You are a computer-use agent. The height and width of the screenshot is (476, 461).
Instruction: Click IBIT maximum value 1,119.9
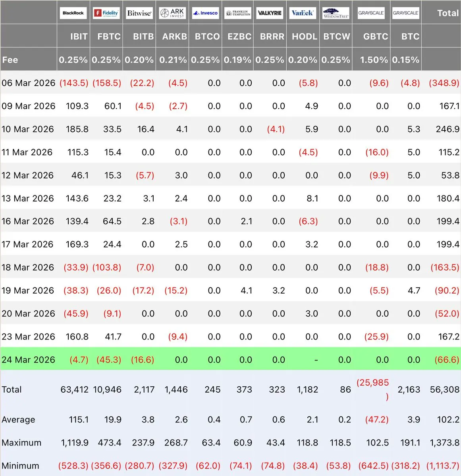(x=75, y=443)
